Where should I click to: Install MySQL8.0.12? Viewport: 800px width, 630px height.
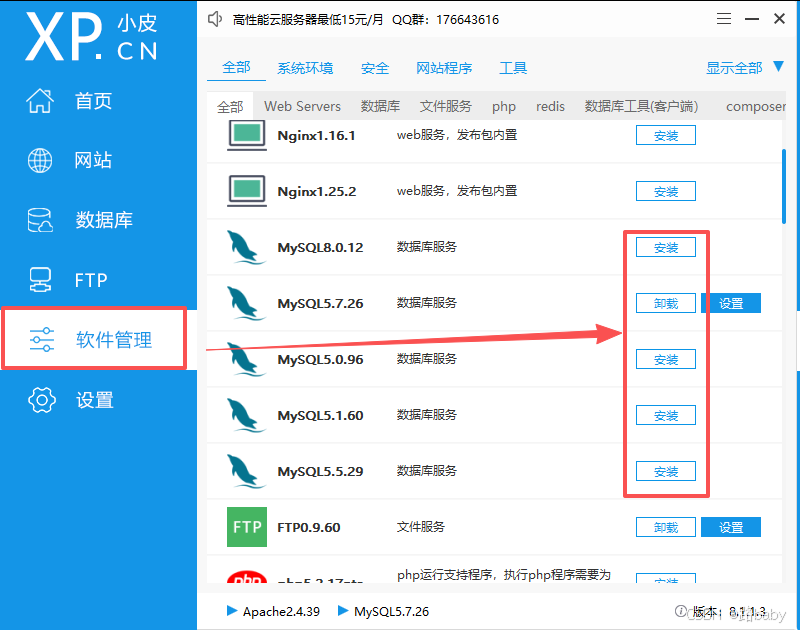tap(665, 247)
